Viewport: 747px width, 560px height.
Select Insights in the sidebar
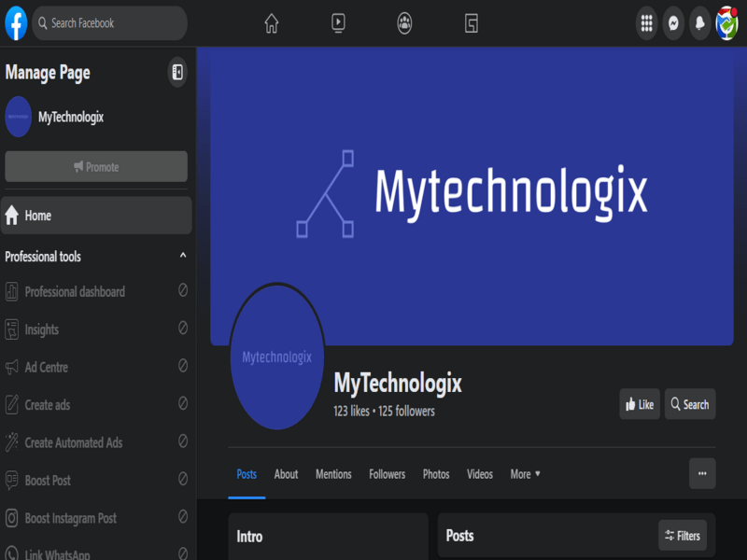tap(42, 329)
